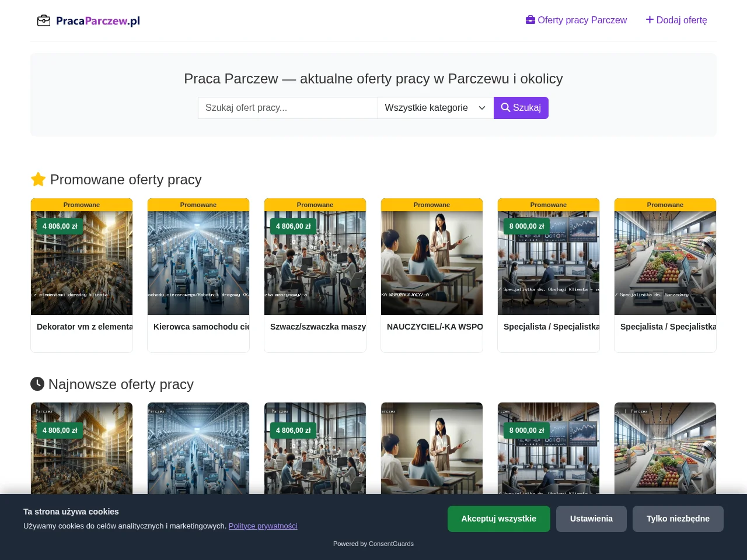Screen dimensions: 747x560
Task: Click the Promowane label above Dekorator card
Action: coord(82,205)
